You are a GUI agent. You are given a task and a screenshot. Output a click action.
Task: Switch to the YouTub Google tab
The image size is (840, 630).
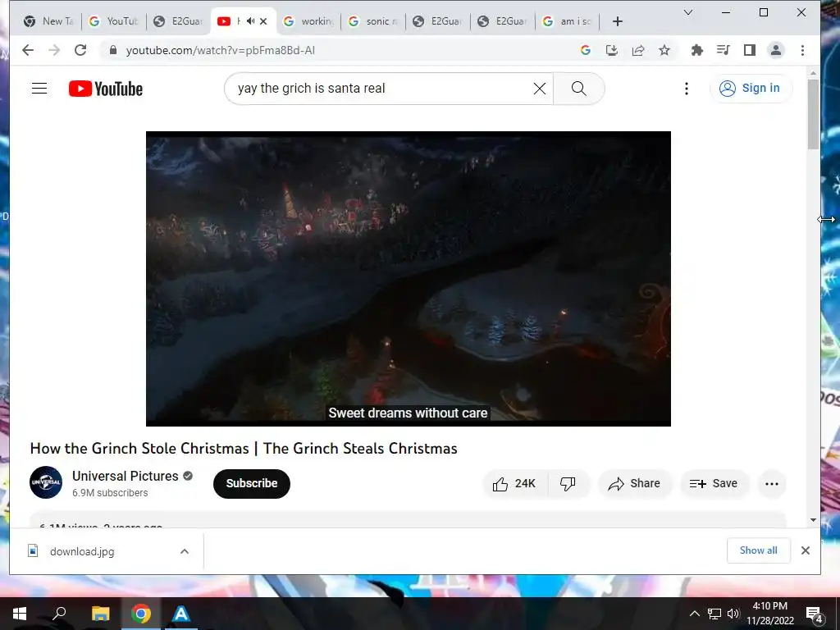(113, 21)
